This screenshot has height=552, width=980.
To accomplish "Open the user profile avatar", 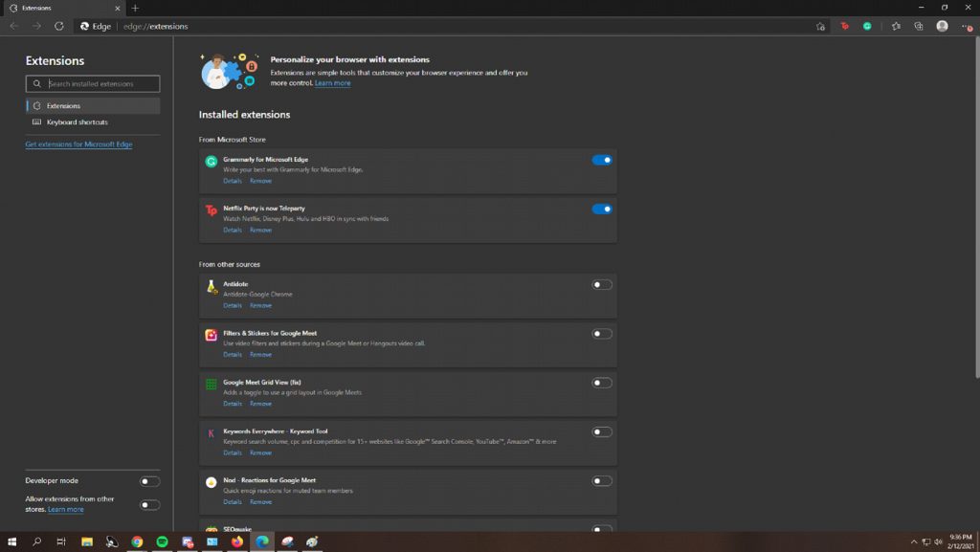I will coord(942,26).
